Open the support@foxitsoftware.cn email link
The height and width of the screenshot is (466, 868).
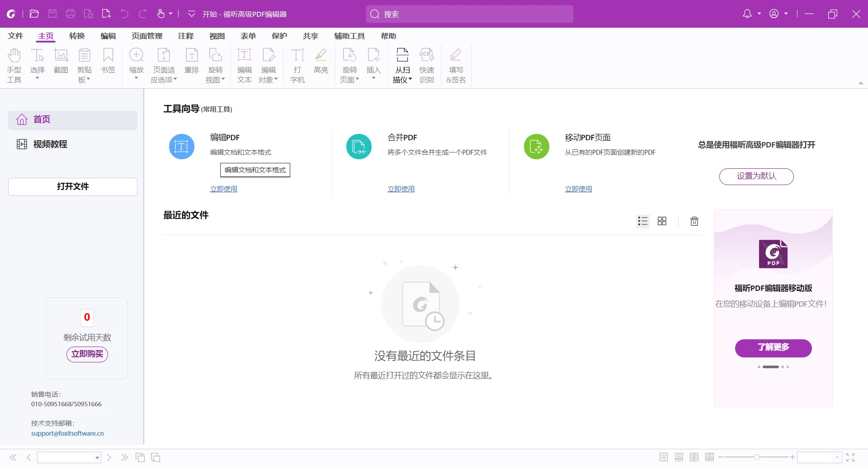click(x=67, y=433)
